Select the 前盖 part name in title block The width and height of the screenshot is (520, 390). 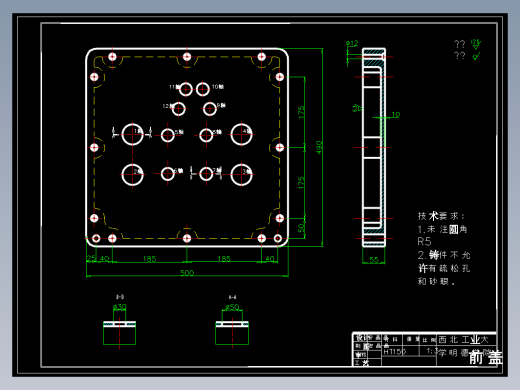485,357
